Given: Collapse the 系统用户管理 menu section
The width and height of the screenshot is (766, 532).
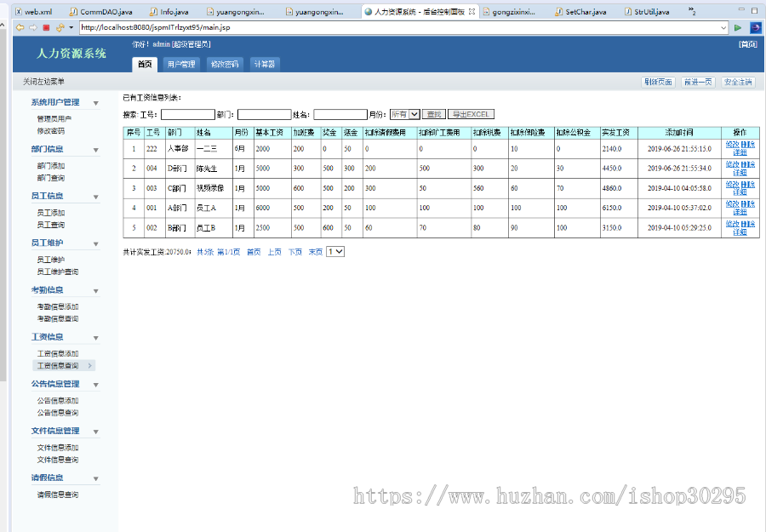Looking at the screenshot, I should [x=95, y=103].
